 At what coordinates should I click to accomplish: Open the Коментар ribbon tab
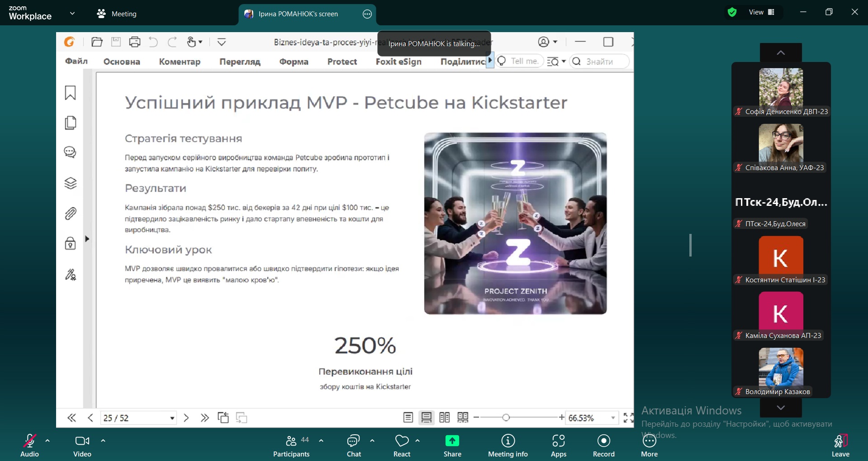[180, 62]
